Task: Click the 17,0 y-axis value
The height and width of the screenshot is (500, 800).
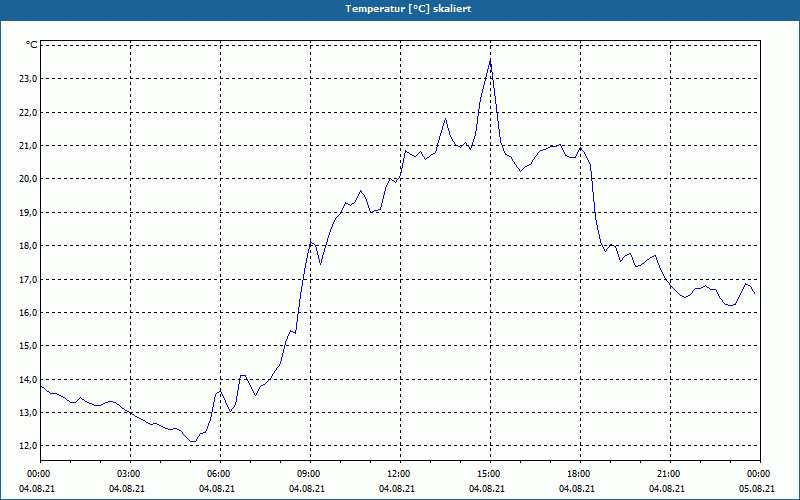Action: point(29,279)
